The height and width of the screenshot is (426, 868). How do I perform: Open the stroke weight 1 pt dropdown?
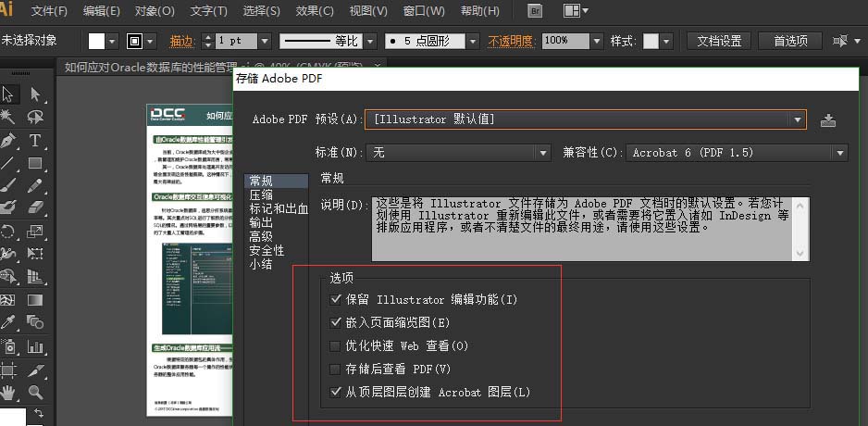pyautogui.click(x=265, y=41)
